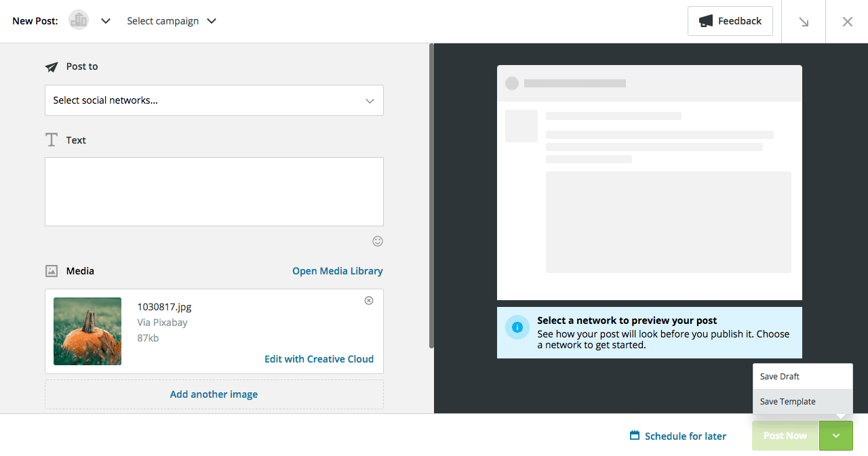Viewport: 868px width, 456px height.
Task: Click the Media section image icon
Action: pyautogui.click(x=52, y=270)
